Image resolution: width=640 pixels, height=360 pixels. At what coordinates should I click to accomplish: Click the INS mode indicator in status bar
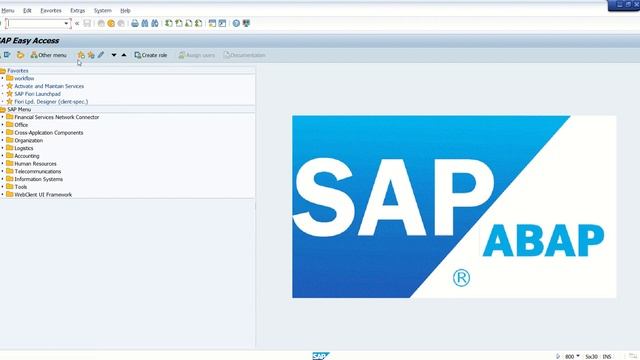point(607,357)
